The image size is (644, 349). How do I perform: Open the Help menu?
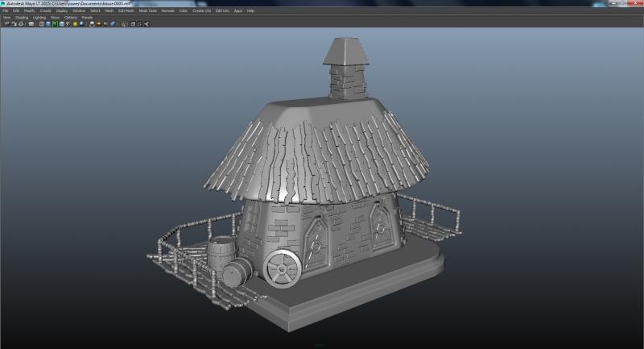250,10
